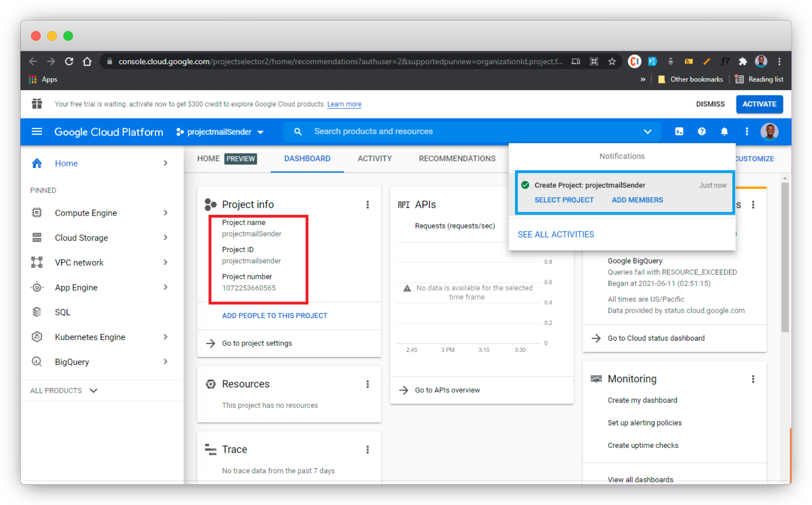Viewport: 812px width, 505px height.
Task: Click the Home house icon in sidebar
Action: tap(37, 163)
